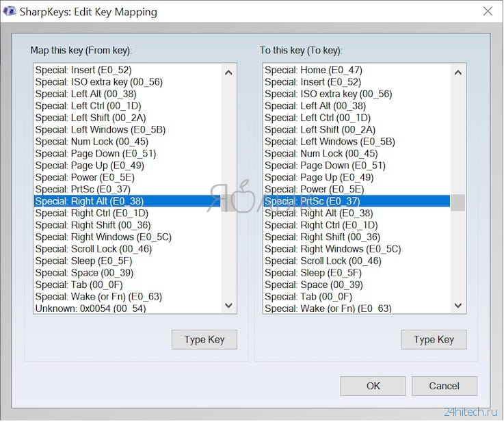The width and height of the screenshot is (504, 422).
Task: Select Special: Wake (or Fn) in To list
Action: [357, 308]
